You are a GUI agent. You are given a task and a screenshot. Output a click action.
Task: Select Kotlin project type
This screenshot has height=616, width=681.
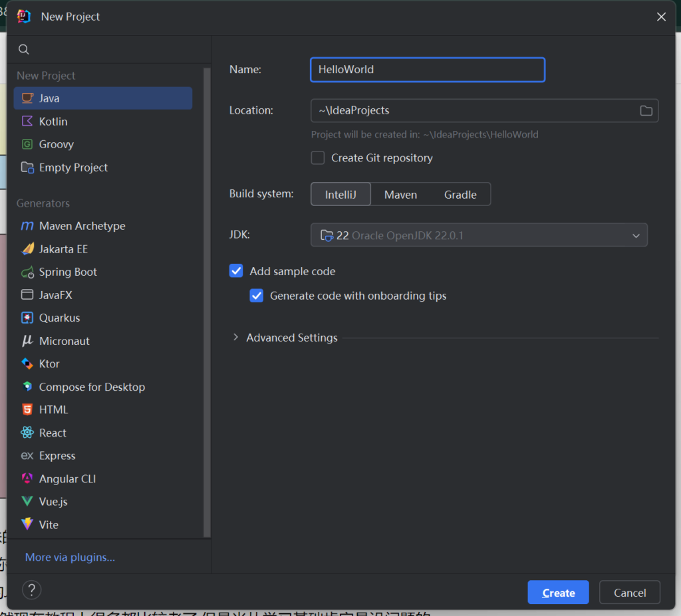pos(103,121)
